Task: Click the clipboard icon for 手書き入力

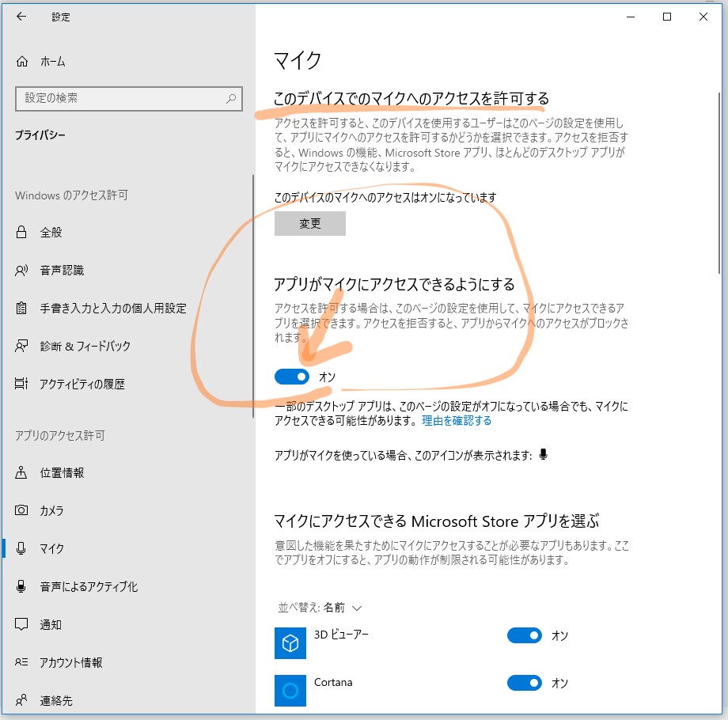Action: [21, 309]
